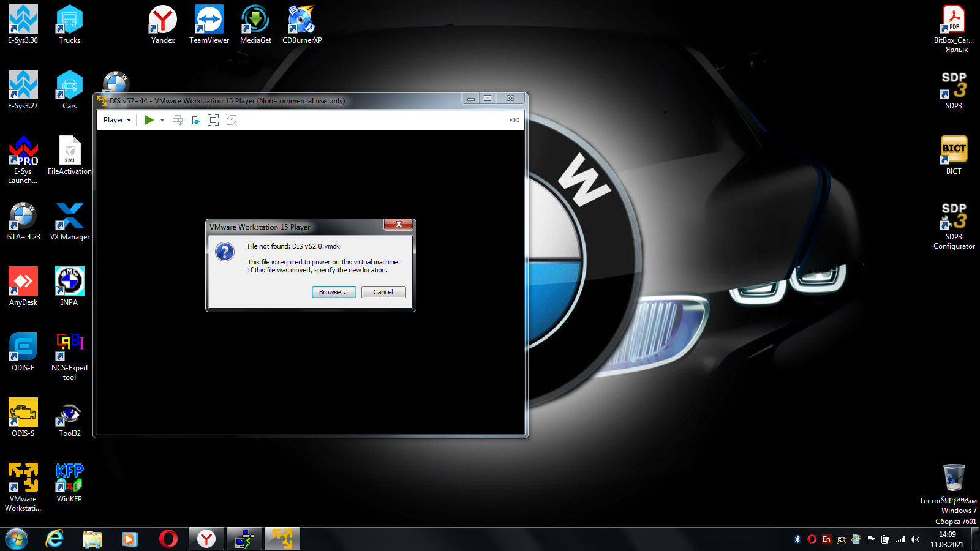Collapse the VMware toolbar with double chevron
Viewport: 980px width, 551px height.
pyautogui.click(x=514, y=120)
